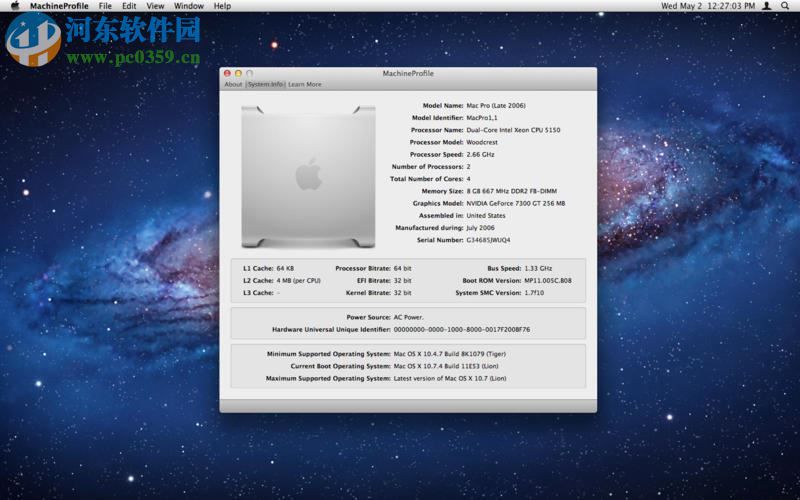Click the Total Number of Cores value 4
800x500 pixels.
coord(468,179)
